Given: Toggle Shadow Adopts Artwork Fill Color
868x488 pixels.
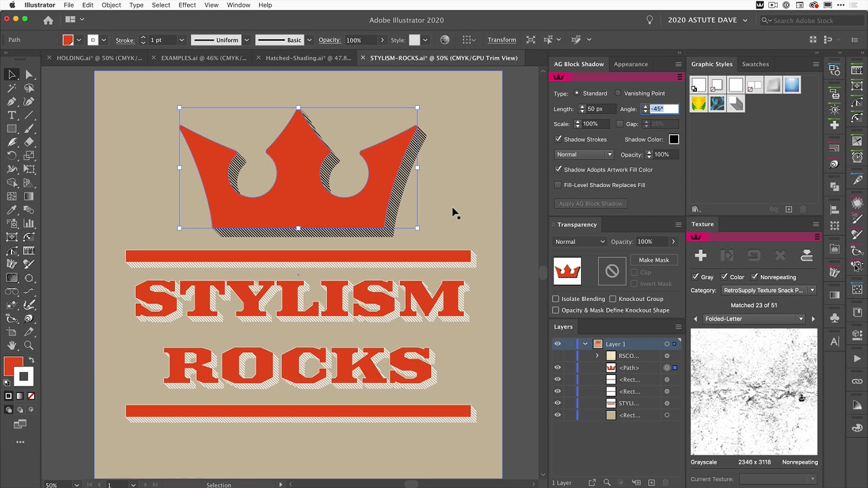Looking at the screenshot, I should [x=559, y=169].
